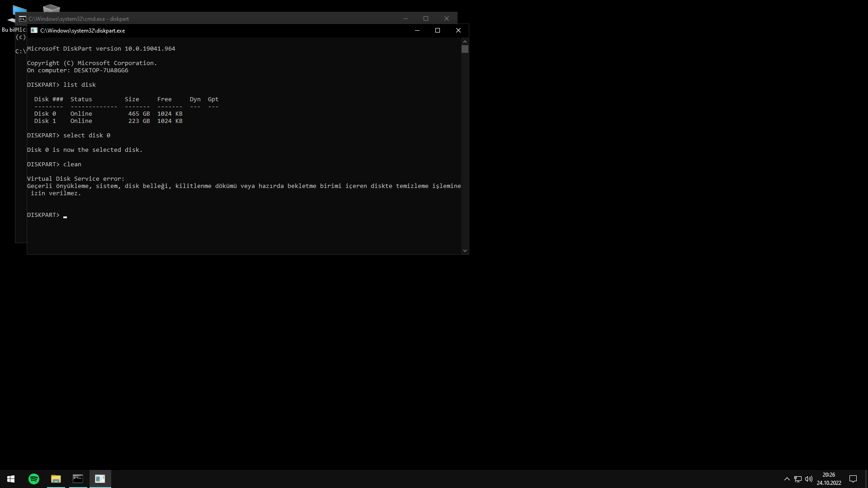Image resolution: width=868 pixels, height=488 pixels.
Task: Click the network icon in system tray
Action: 798,479
